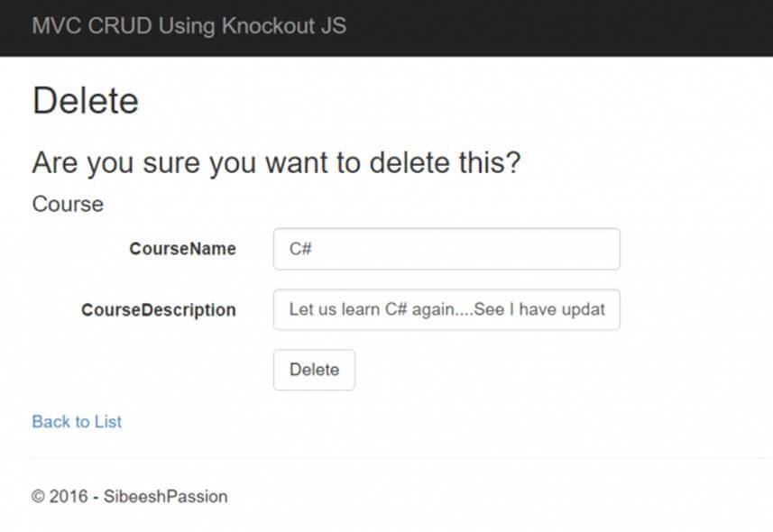Click the MVC CRUD Using Knockout JS brand
773x532 pixels.
pos(189,26)
